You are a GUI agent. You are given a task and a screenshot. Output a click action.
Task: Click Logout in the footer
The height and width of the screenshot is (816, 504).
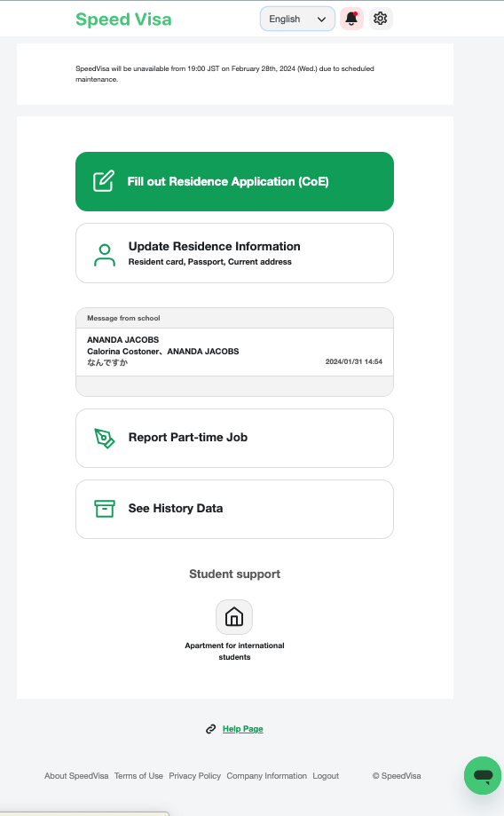[326, 776]
